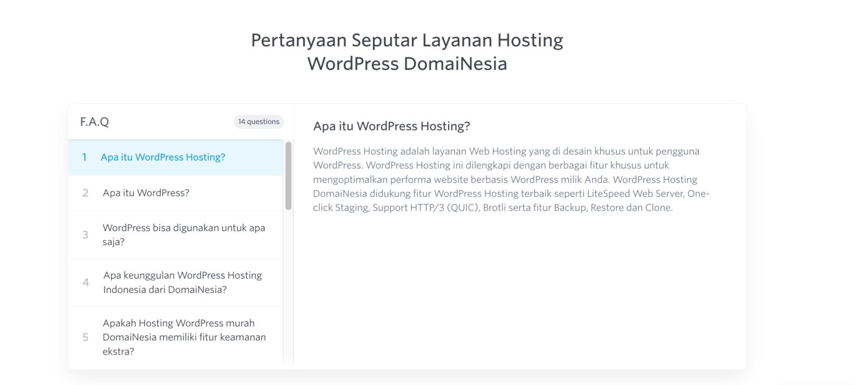868x385 pixels.
Task: Click the number 3 list indicator
Action: [x=85, y=234]
